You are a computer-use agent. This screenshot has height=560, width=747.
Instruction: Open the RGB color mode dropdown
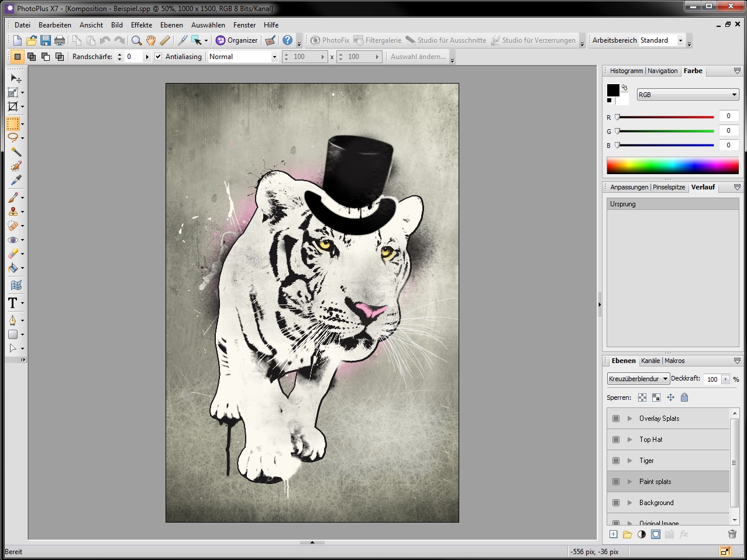coord(687,95)
